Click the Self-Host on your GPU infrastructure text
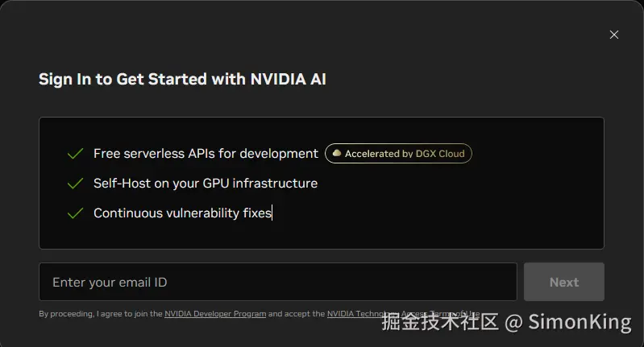 206,184
